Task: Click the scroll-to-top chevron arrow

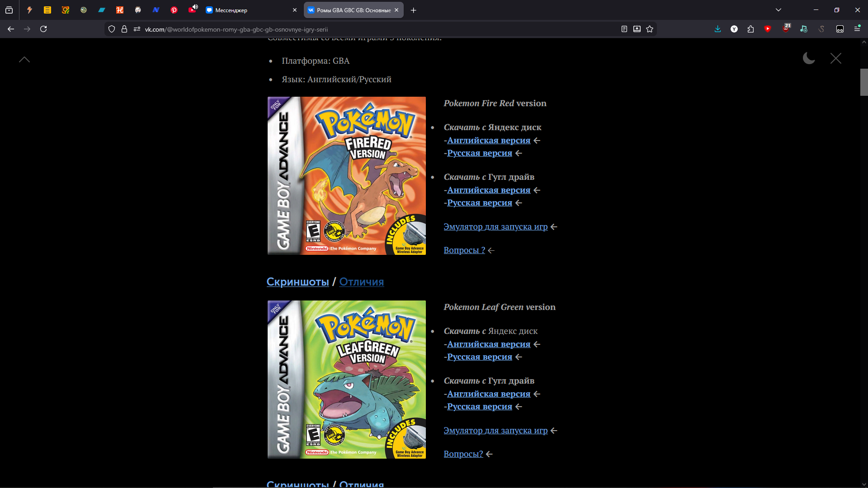Action: [24, 60]
